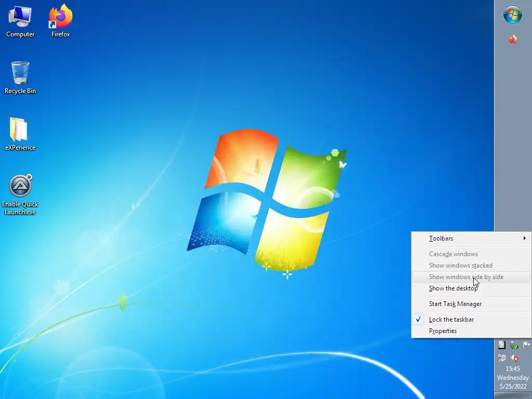Click the document tray icon beside Safely Remove
The image size is (532, 399).
pyautogui.click(x=502, y=345)
